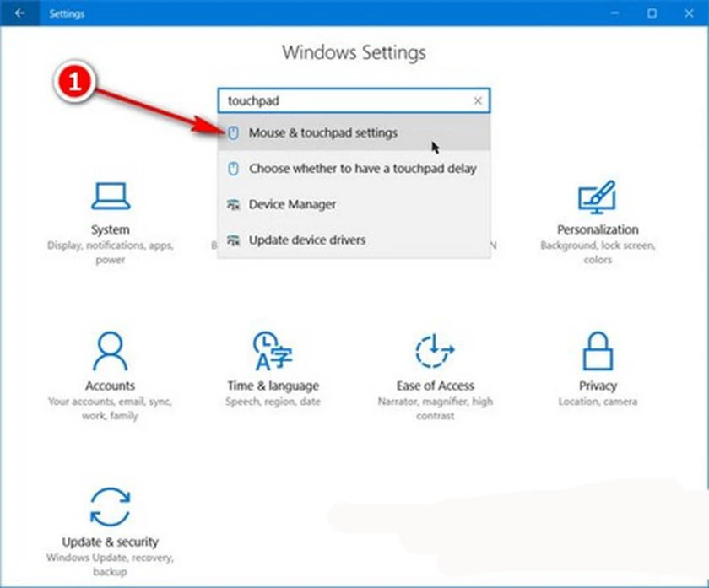Select Choose whether to have a touchpad delay
This screenshot has width=709, height=588.
(354, 169)
